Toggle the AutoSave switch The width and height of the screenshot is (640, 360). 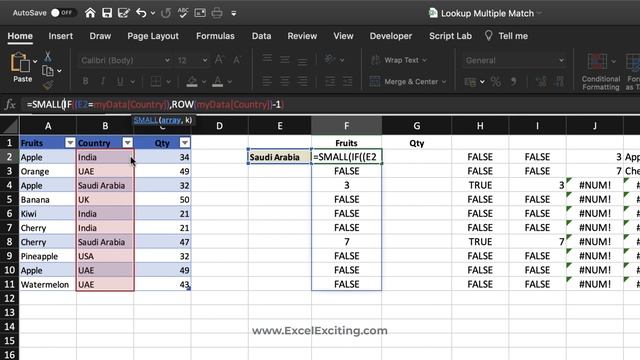click(x=62, y=13)
